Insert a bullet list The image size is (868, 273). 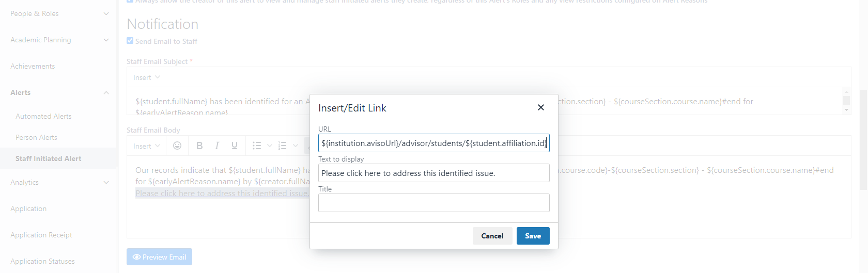coord(257,146)
